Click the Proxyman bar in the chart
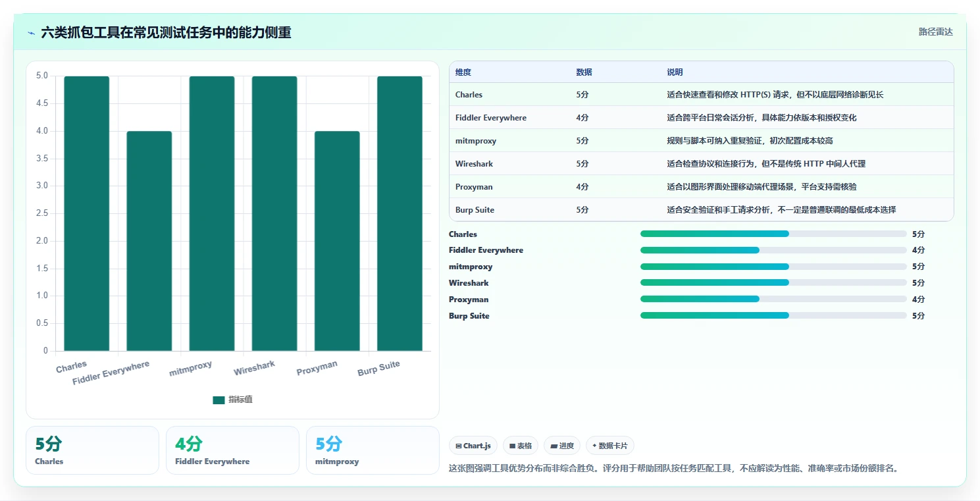The height and width of the screenshot is (501, 980). tap(337, 241)
